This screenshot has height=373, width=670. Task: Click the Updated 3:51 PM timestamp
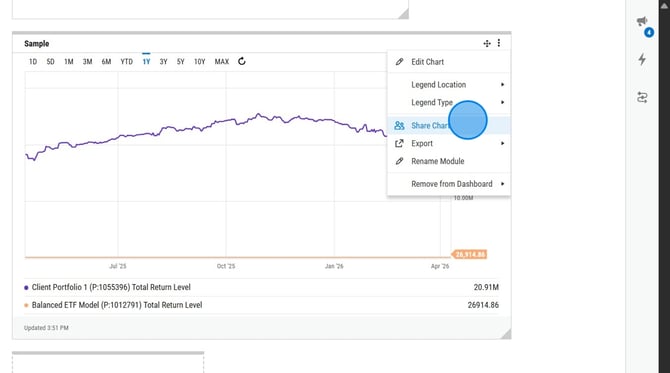pyautogui.click(x=46, y=328)
